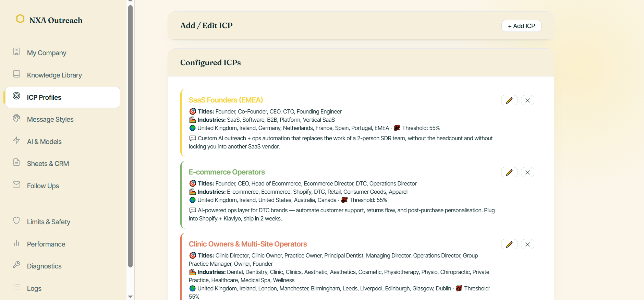This screenshot has height=300, width=644.
Task: Click the E-commerce Operators Titles target icon
Action: coord(193,183)
